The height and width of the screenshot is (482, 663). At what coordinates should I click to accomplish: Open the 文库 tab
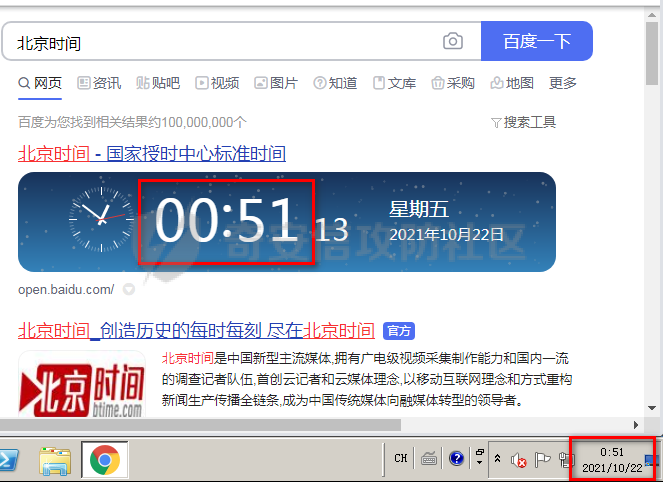point(394,83)
